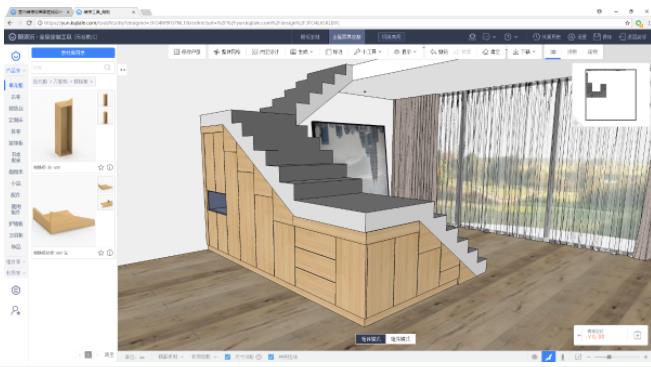Expand the generate dropdown in the top toolbar
This screenshot has height=367, width=651.
click(x=301, y=52)
